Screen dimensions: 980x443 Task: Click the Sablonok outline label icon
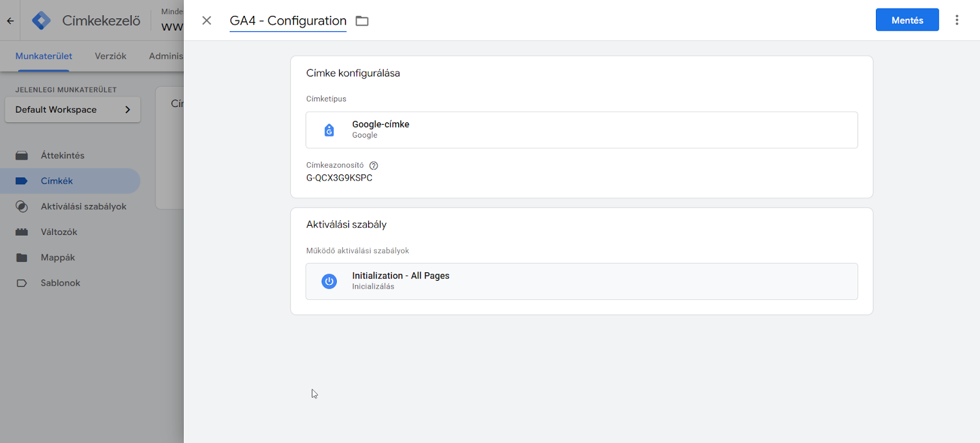(21, 283)
